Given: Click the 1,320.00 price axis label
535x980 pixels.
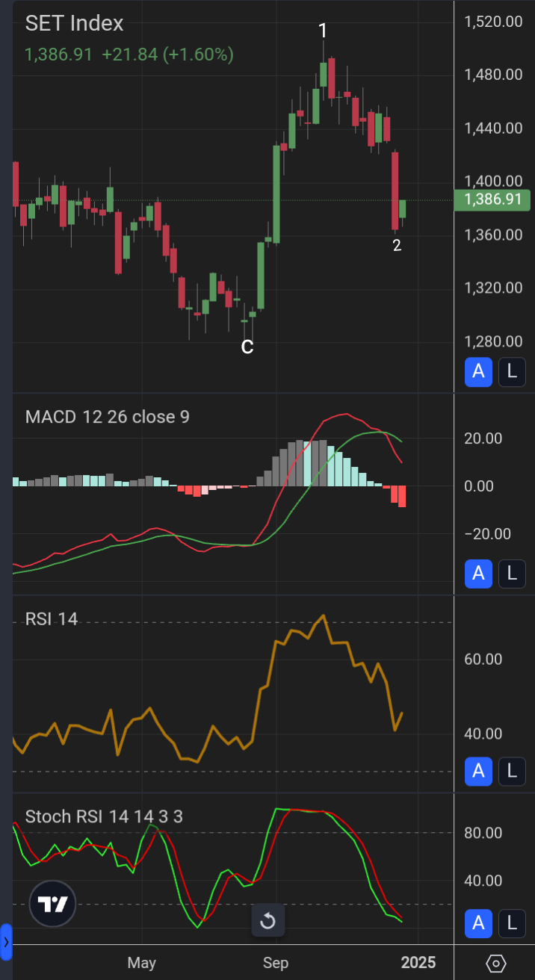Looking at the screenshot, I should pyautogui.click(x=493, y=288).
